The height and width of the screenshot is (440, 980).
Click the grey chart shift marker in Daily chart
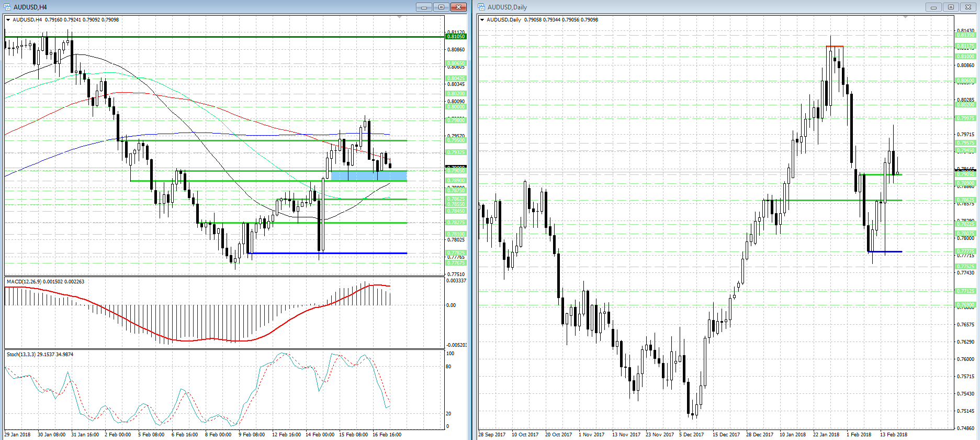click(x=905, y=17)
